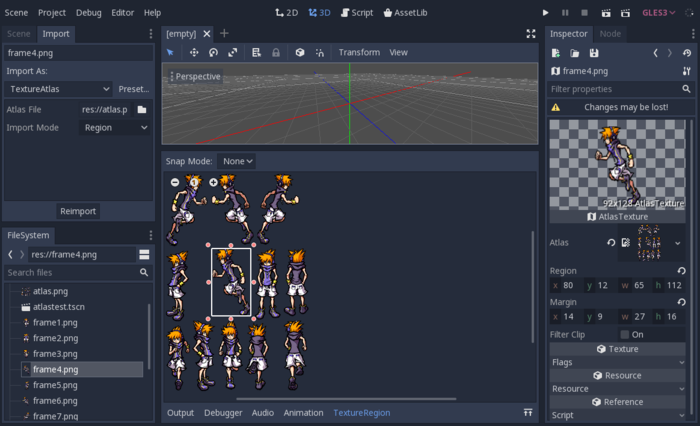Expand the bottom panel
700x426 pixels.
coord(528,413)
